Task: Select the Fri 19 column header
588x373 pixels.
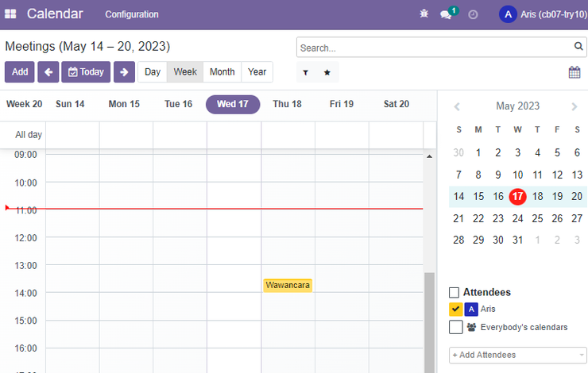Action: [x=341, y=104]
